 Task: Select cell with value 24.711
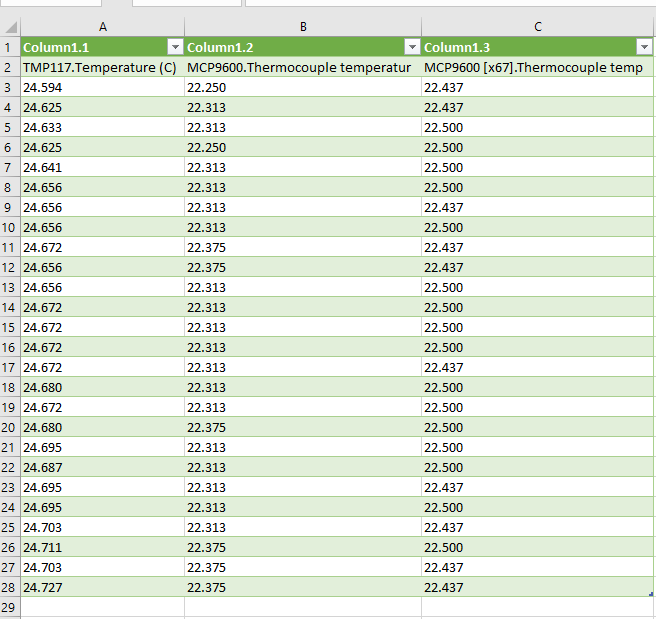(102, 547)
